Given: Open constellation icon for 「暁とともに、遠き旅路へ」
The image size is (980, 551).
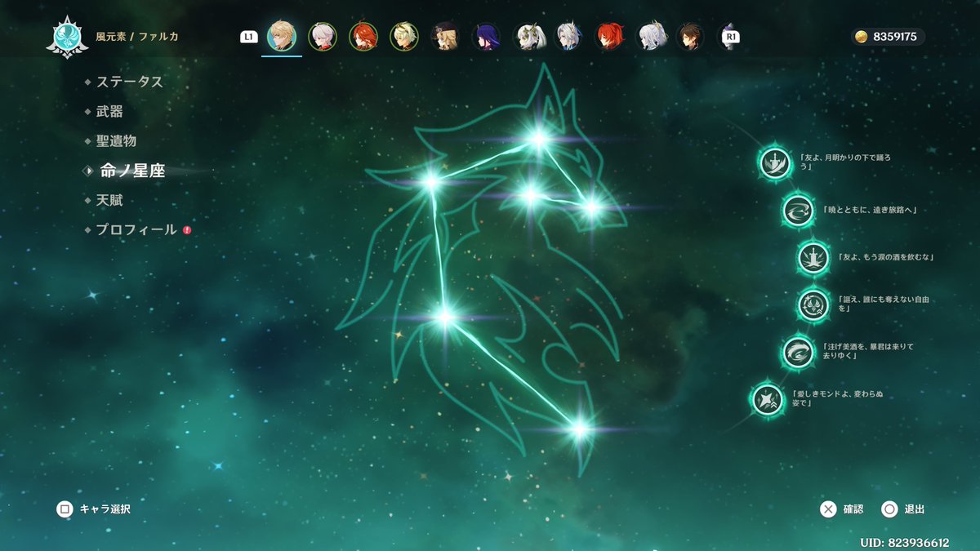Looking at the screenshot, I should [797, 210].
